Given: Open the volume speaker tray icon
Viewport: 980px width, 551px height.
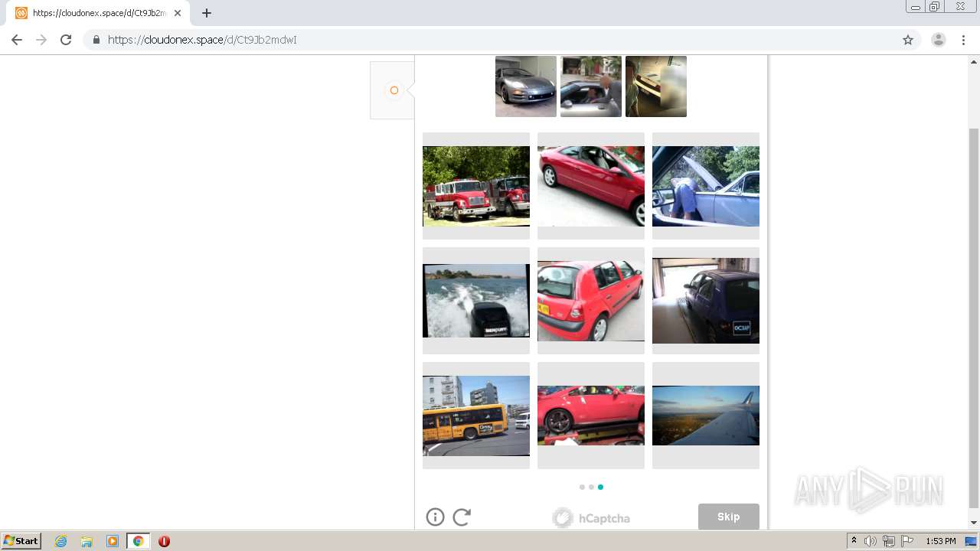Looking at the screenshot, I should pos(871,541).
